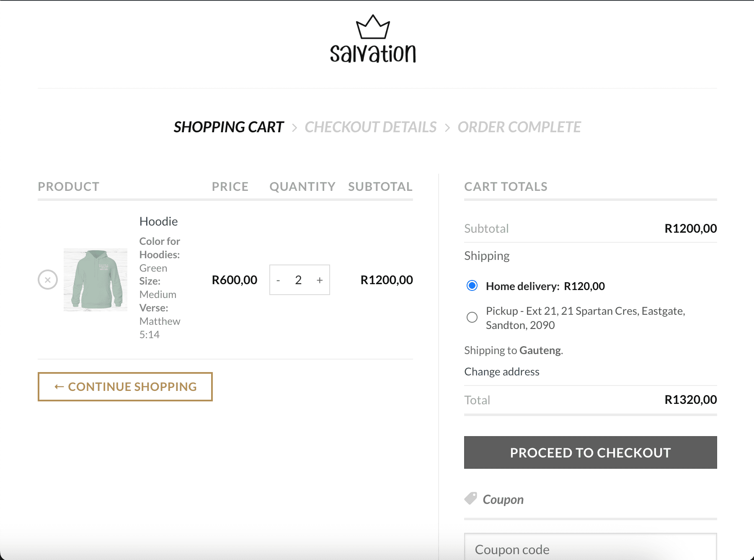Image resolution: width=754 pixels, height=560 pixels.
Task: Decrease hoodie quantity with minus button
Action: pyautogui.click(x=278, y=280)
